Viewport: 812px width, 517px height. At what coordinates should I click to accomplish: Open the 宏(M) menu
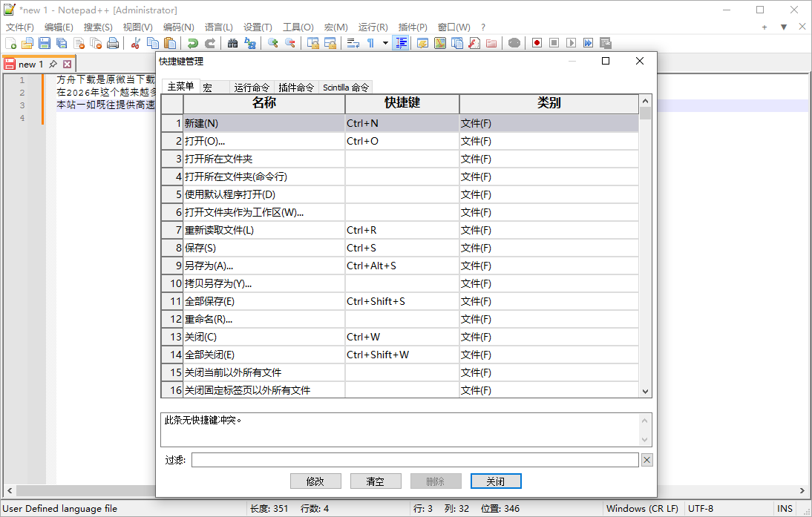click(335, 27)
